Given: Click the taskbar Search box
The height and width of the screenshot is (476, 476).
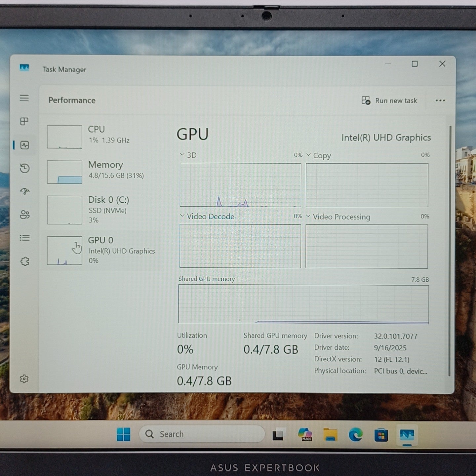Looking at the screenshot, I should (x=202, y=434).
